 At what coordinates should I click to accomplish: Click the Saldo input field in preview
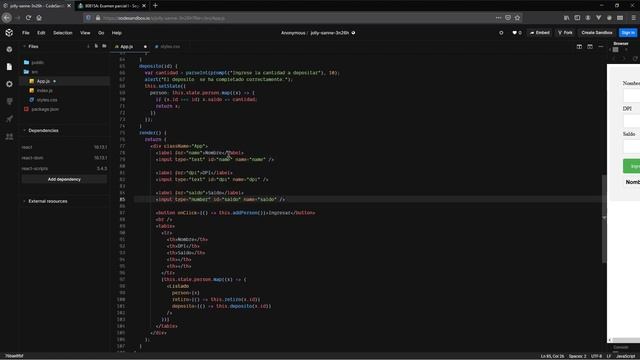631,146
